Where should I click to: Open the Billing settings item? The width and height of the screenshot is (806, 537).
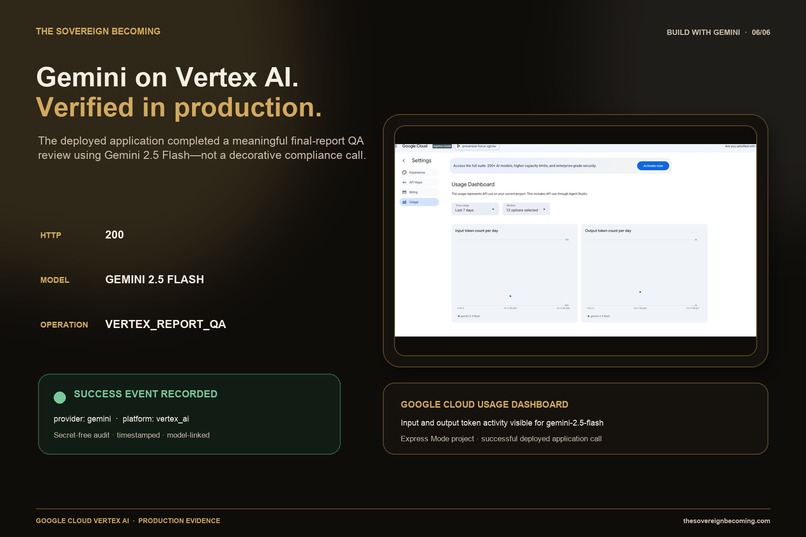coord(419,192)
